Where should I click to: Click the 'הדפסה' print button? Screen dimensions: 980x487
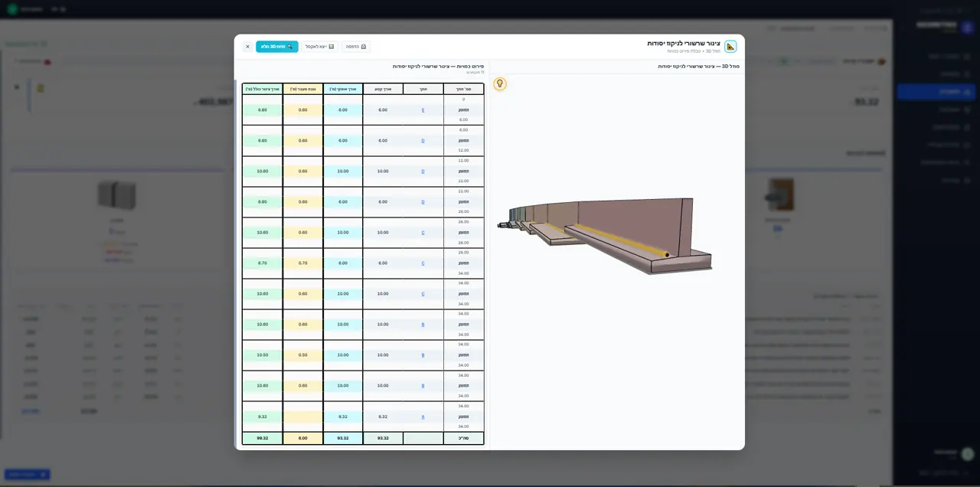point(356,47)
